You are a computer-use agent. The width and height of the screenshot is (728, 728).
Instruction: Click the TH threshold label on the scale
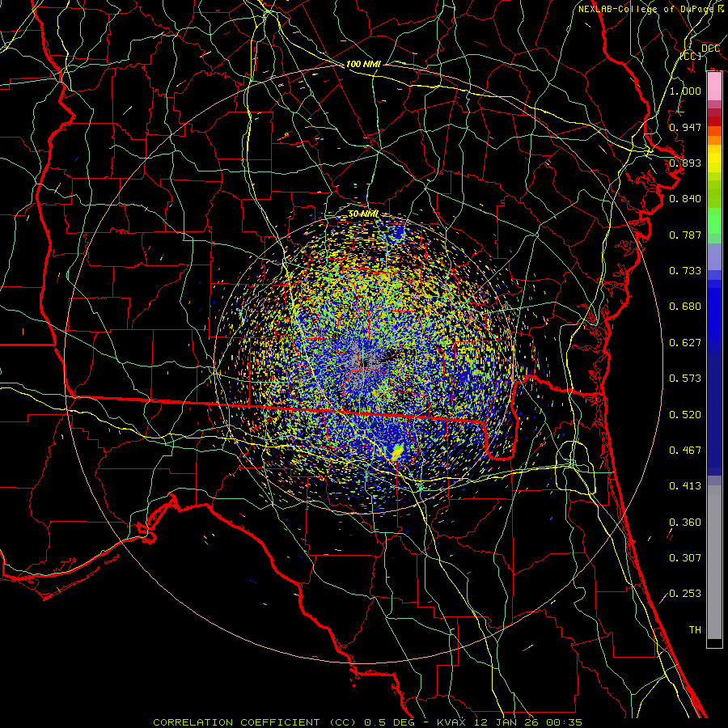tap(695, 630)
